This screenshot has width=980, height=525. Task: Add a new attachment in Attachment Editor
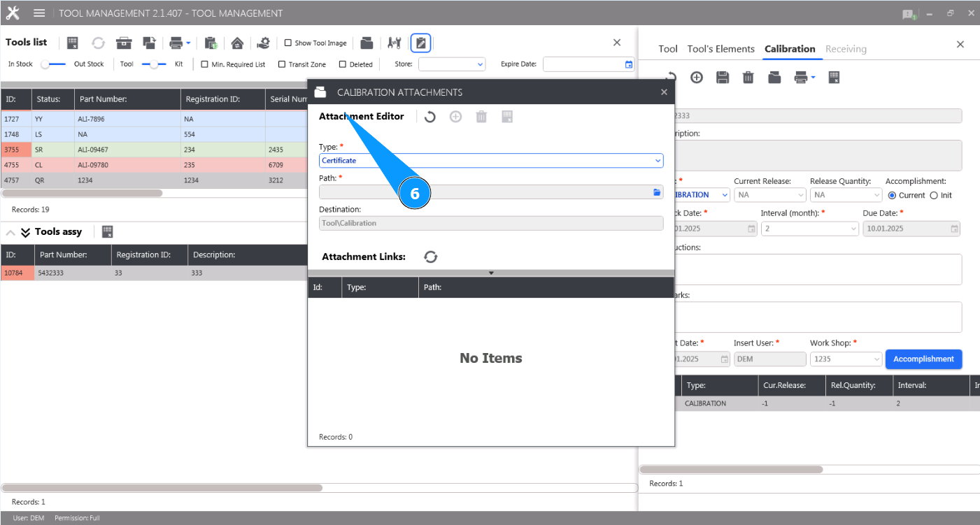[455, 117]
